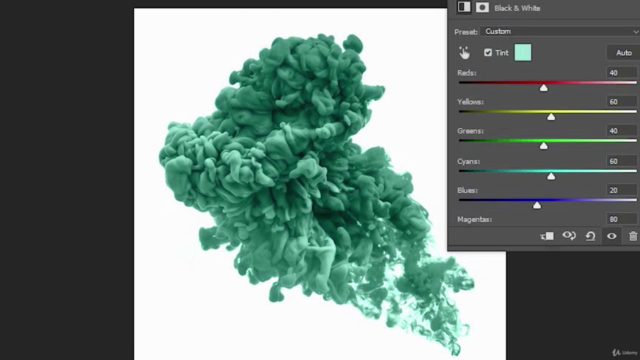640x360 pixels.
Task: Select the layer mask icon in Properties
Action: [482, 7]
